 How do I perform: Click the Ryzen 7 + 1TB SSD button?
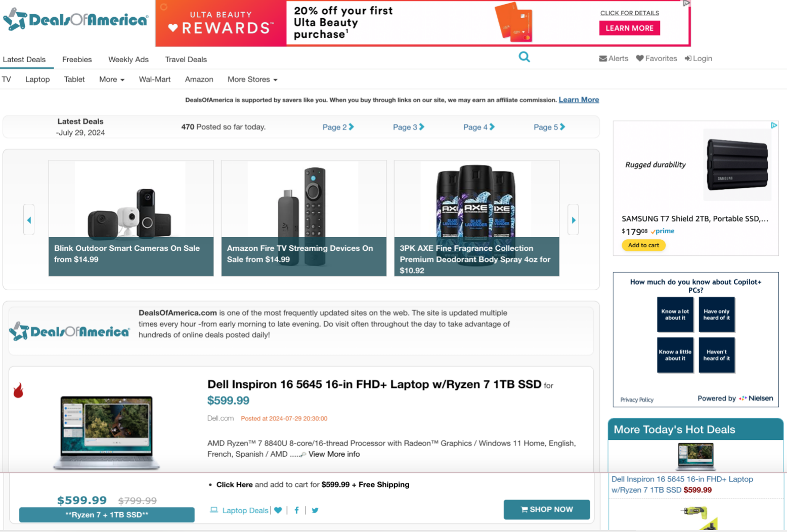point(107,515)
